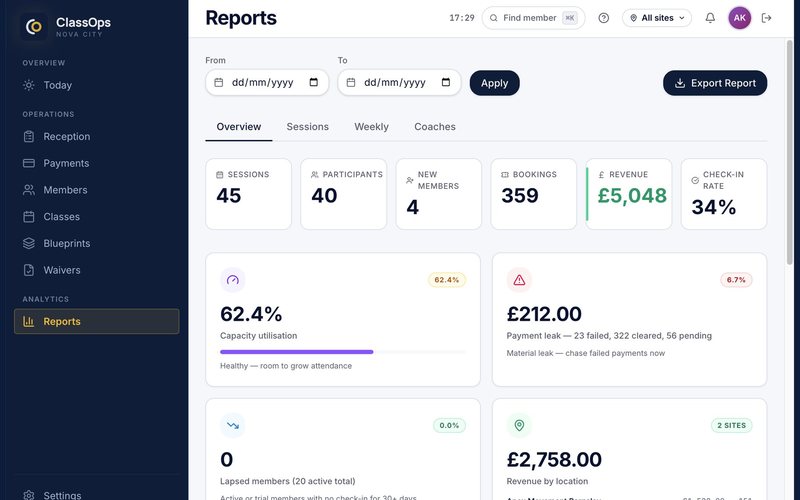Click the From date field
This screenshot has width=800, height=500.
267,83
